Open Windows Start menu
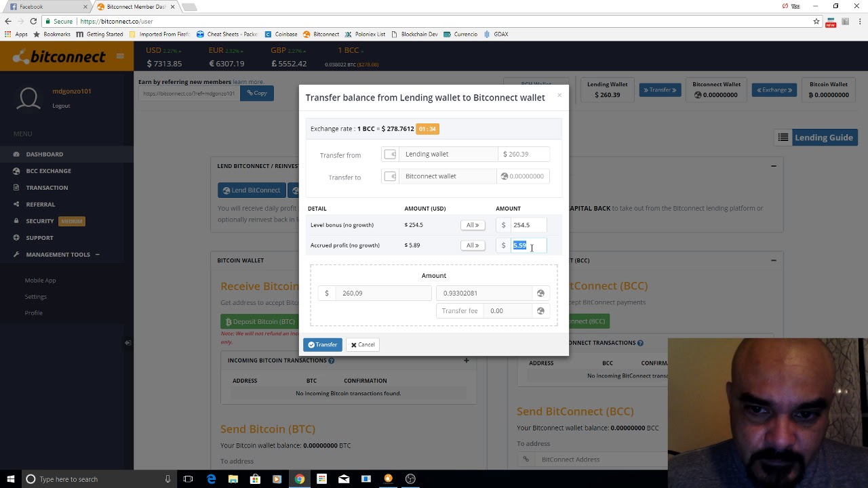This screenshot has width=868, height=488. (x=10, y=479)
